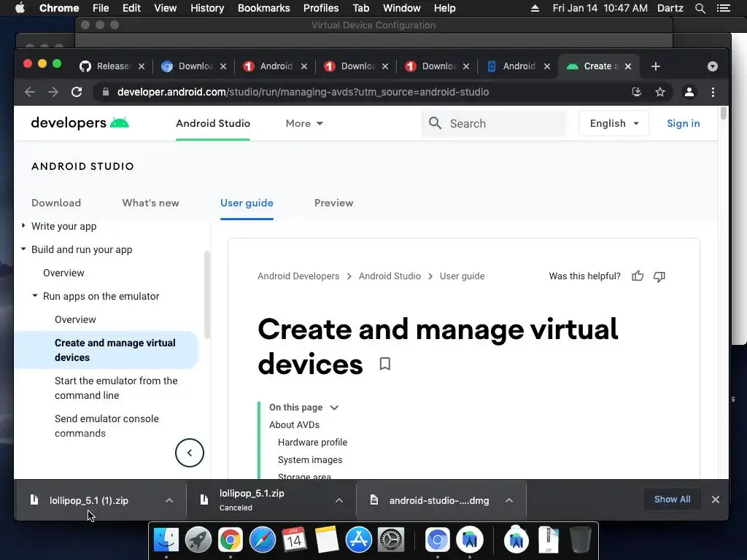Reload the current page
Image resolution: width=747 pixels, height=560 pixels.
click(x=77, y=92)
